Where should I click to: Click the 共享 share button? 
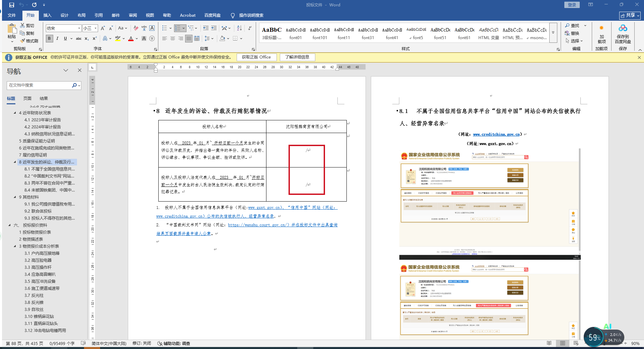(630, 15)
